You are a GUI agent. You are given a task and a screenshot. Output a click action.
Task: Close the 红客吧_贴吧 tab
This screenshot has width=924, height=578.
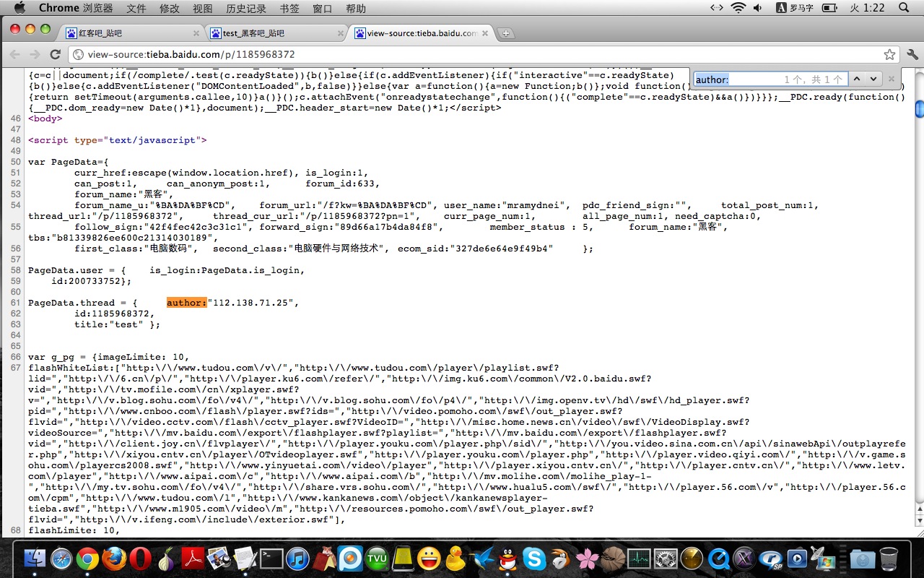tap(196, 33)
